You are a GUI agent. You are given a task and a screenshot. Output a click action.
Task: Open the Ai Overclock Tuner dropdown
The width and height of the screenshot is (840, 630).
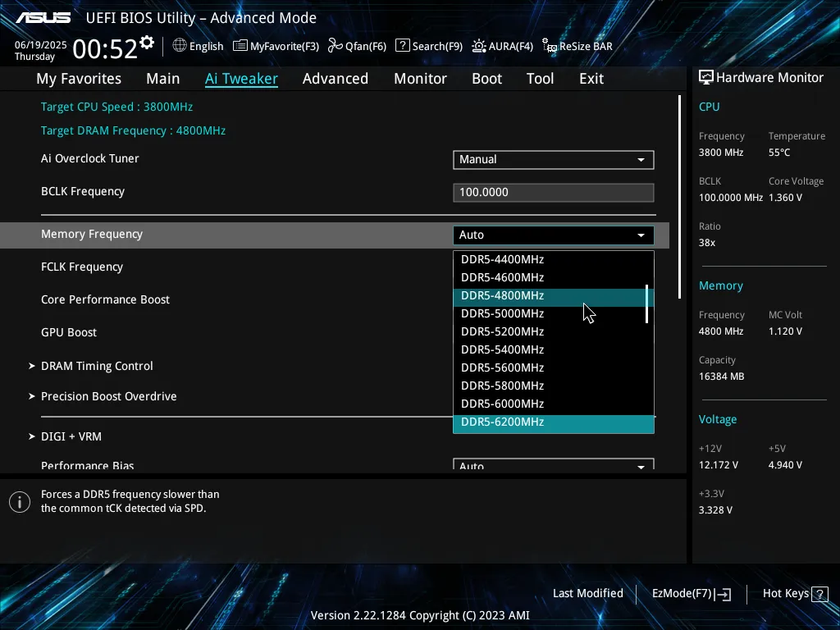click(x=553, y=160)
